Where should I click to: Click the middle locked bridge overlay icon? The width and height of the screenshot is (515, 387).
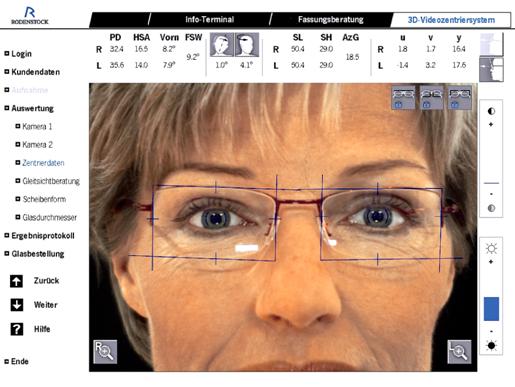[431, 97]
